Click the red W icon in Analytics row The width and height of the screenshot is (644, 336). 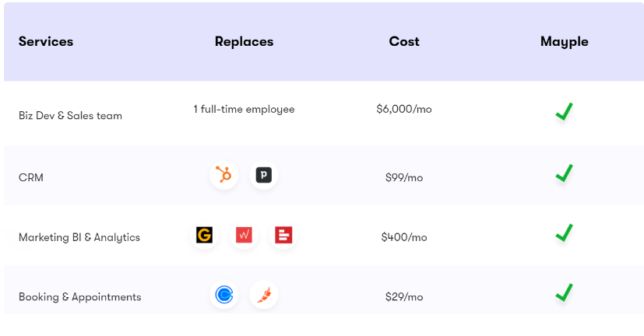[244, 235]
